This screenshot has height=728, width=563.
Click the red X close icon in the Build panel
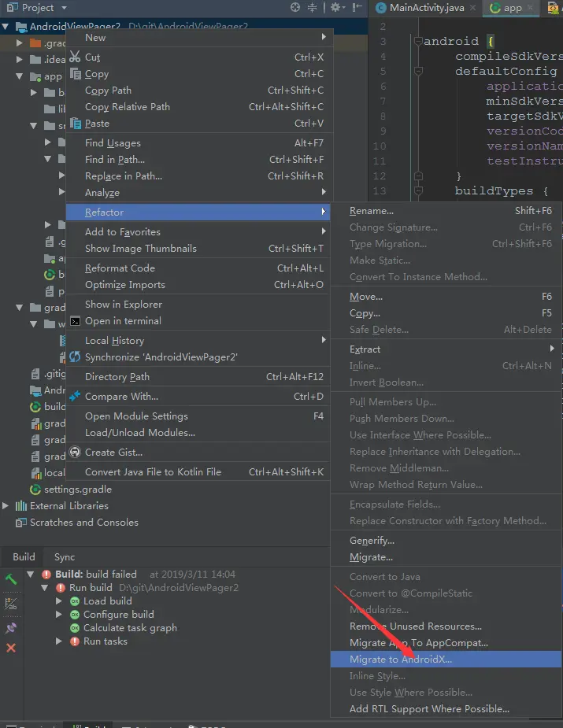11,648
